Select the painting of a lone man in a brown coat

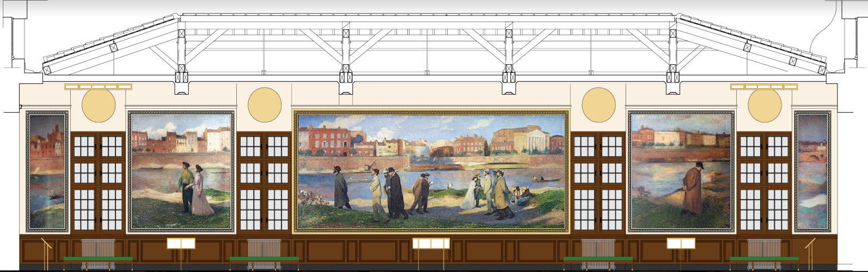tap(681, 171)
